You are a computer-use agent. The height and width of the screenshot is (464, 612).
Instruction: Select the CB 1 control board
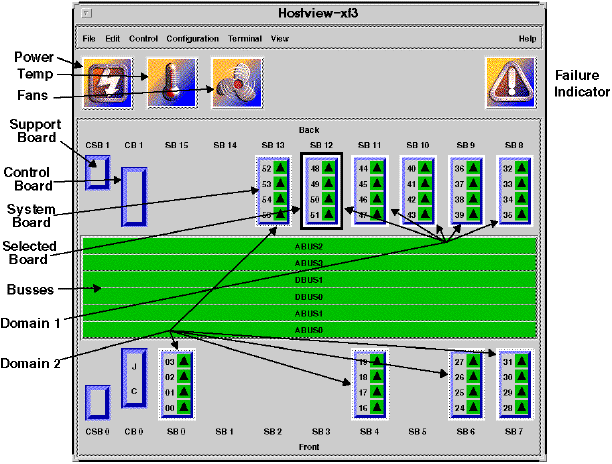click(133, 196)
